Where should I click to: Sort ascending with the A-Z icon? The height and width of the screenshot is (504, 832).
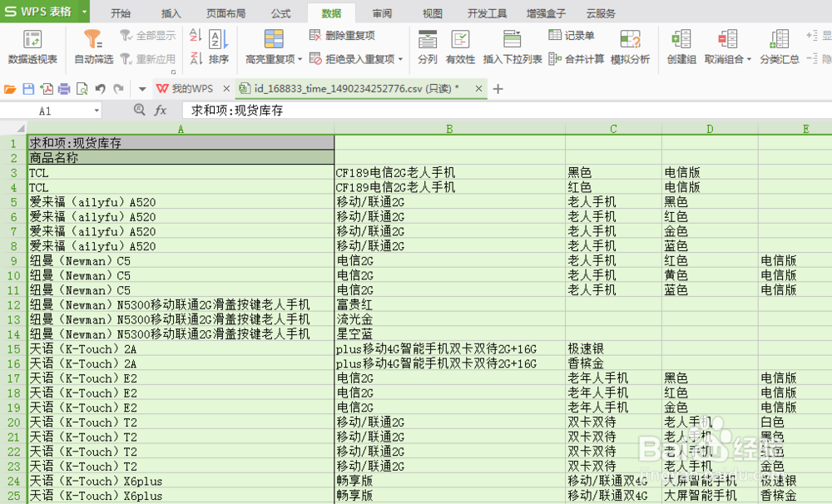point(196,36)
